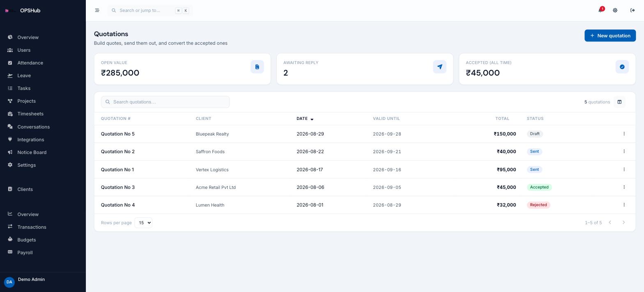Click the 2026-09-05 valid until cell
Image resolution: width=644 pixels, height=292 pixels.
tap(387, 187)
